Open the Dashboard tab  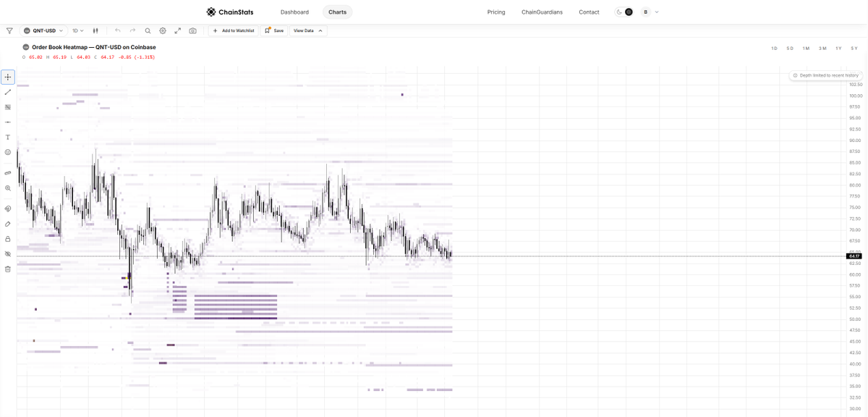click(294, 12)
